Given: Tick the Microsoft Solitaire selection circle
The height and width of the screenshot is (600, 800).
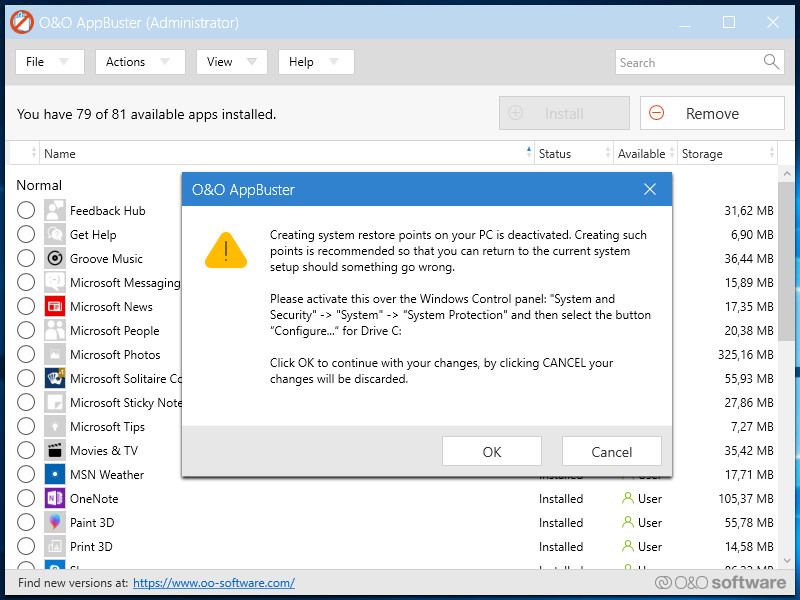Looking at the screenshot, I should tap(26, 378).
